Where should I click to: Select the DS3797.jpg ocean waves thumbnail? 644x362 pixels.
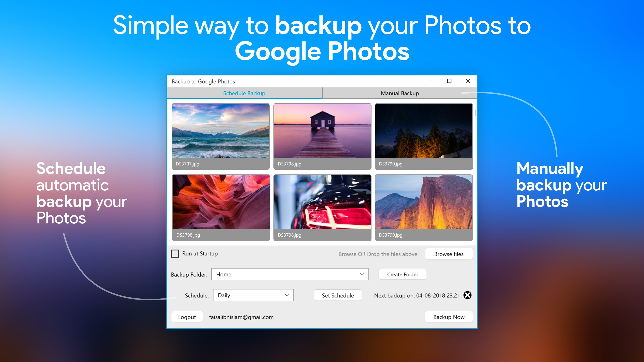pyautogui.click(x=220, y=131)
